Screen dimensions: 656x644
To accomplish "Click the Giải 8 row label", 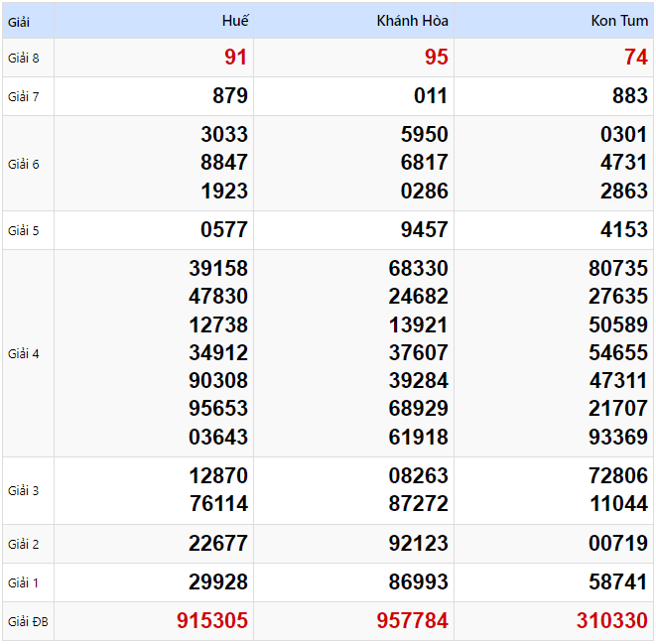I will (24, 58).
